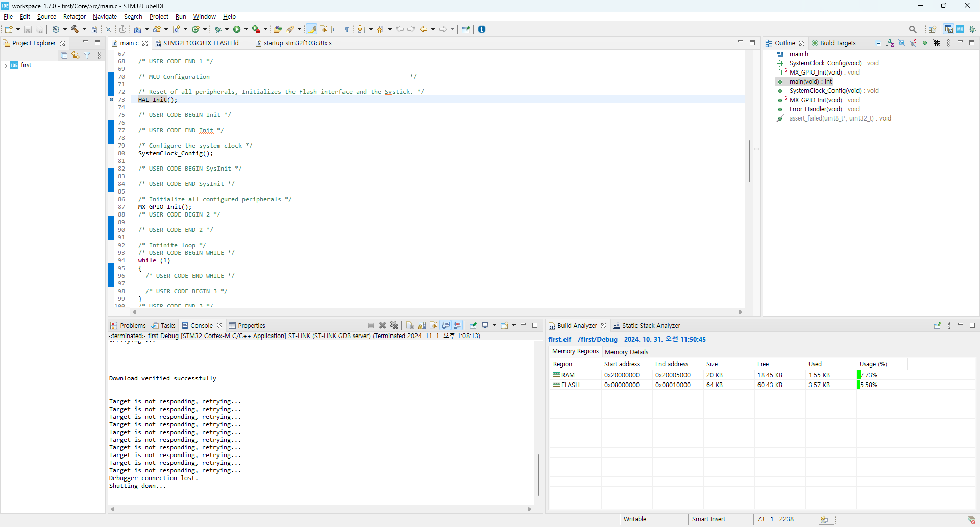Click the editor vertical scrollbar thumb
The width and height of the screenshot is (980, 527).
[749, 161]
